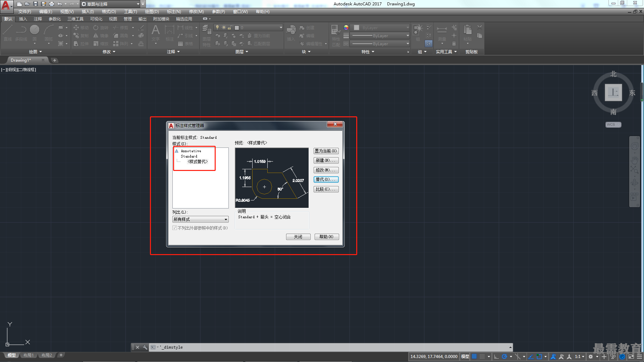Click the 修改(M)... button in dialog
This screenshot has width=644, height=362.
[326, 170]
